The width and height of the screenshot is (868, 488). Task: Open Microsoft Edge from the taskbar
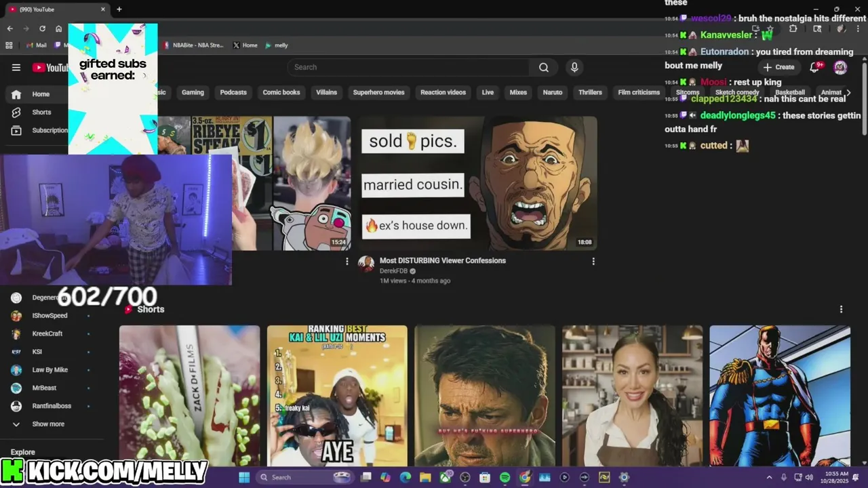point(406,477)
